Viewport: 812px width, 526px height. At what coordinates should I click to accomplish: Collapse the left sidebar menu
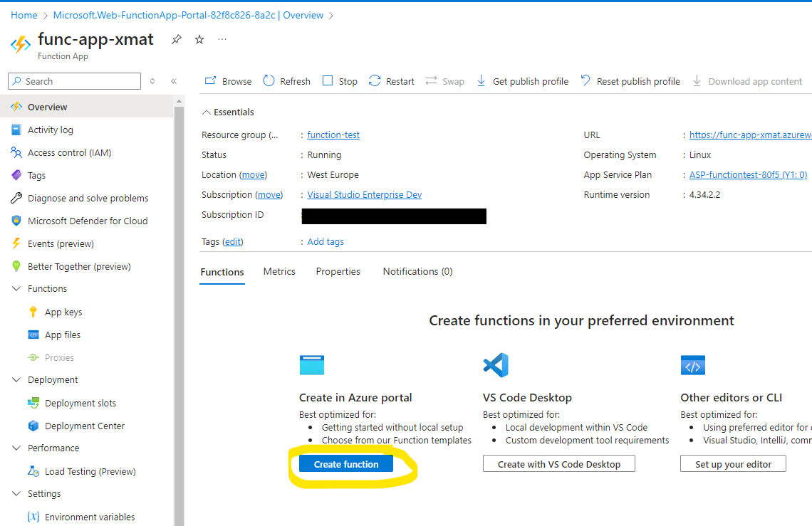[174, 80]
